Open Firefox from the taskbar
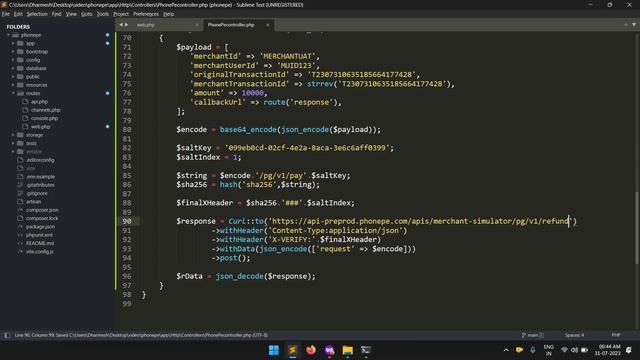 (x=311, y=350)
